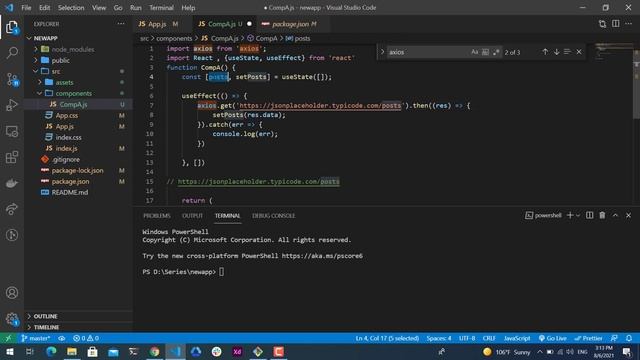Open Source Control view

click(12, 79)
